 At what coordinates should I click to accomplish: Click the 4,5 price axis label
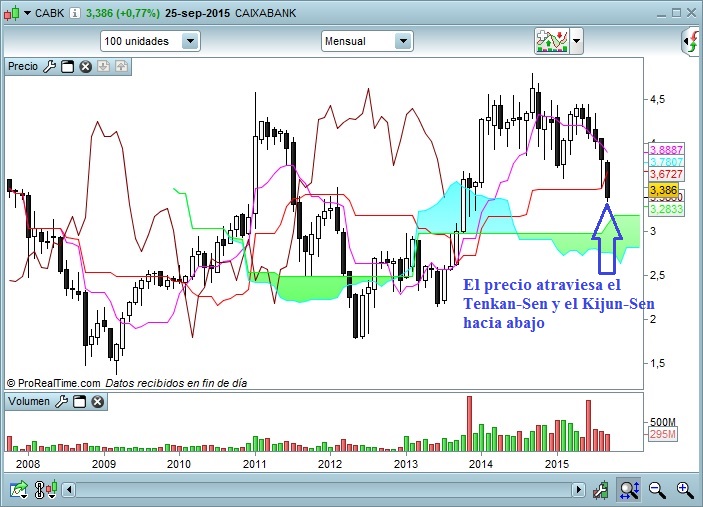[657, 100]
